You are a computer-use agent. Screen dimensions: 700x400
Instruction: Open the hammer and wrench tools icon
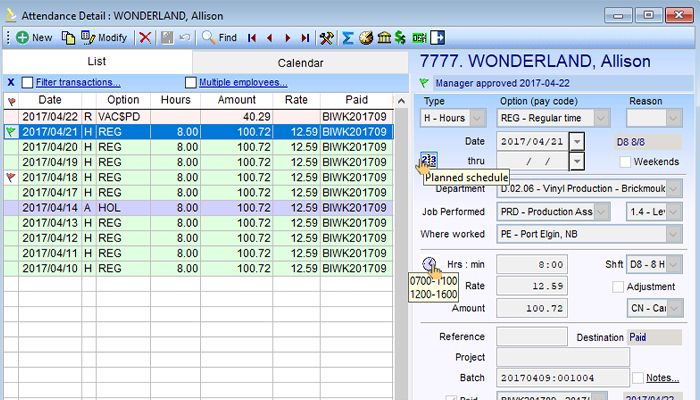pos(326,37)
